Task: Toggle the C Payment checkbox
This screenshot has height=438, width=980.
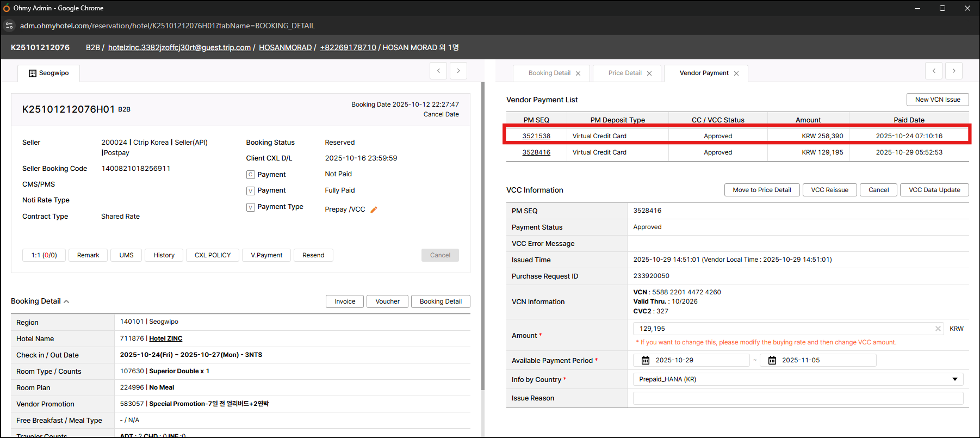Action: pos(251,175)
